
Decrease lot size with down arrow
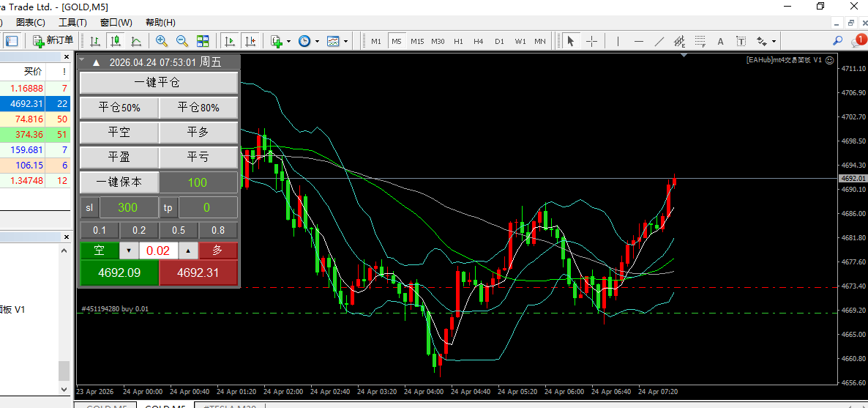(129, 251)
